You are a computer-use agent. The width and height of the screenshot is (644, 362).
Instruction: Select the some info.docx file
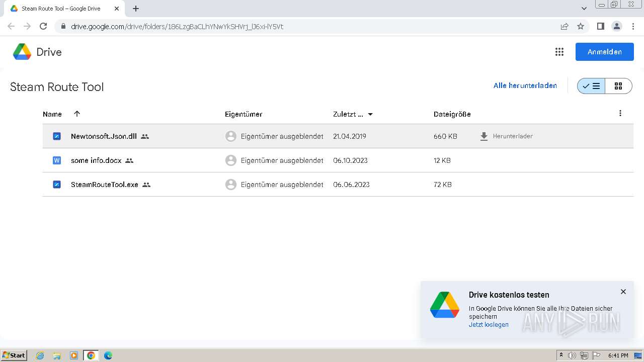click(338, 160)
